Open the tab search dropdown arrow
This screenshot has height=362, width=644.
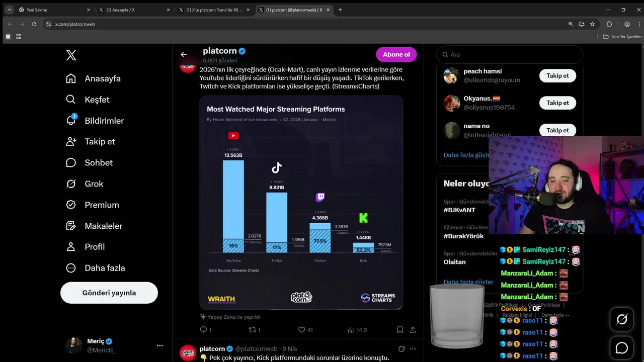9,10
